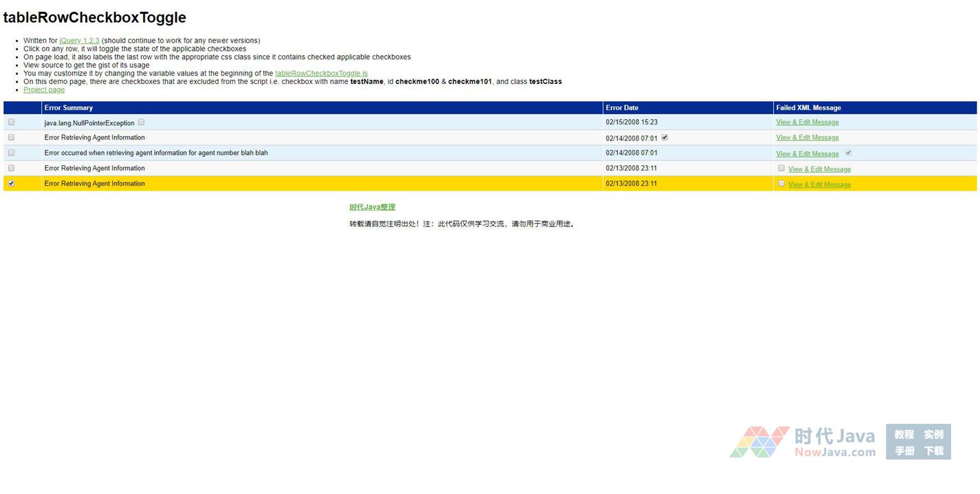Click the NowJava triangle logo icon
Screen dimensions: 980x494
coord(759,442)
